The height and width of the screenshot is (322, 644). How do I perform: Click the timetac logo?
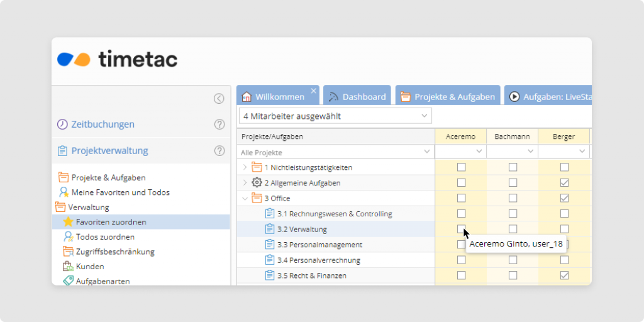click(x=118, y=59)
